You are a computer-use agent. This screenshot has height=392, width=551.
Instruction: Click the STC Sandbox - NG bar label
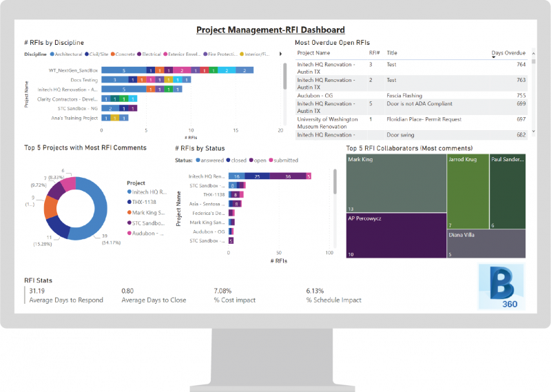click(78, 109)
